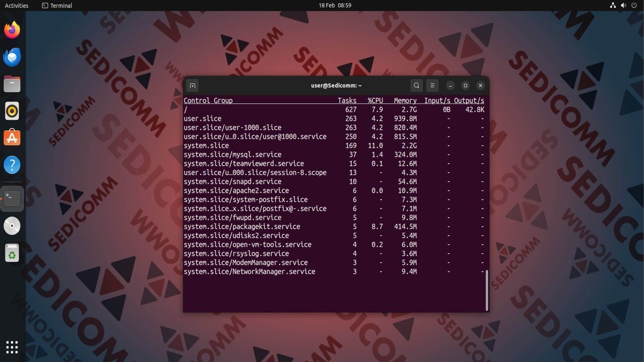Launch Rhythmbox music player
The image size is (644, 362).
(12, 111)
